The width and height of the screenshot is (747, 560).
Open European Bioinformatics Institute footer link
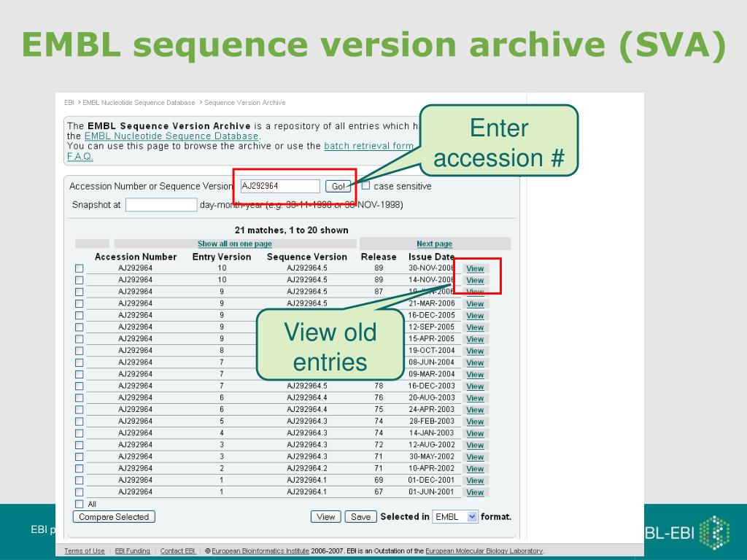click(260, 551)
